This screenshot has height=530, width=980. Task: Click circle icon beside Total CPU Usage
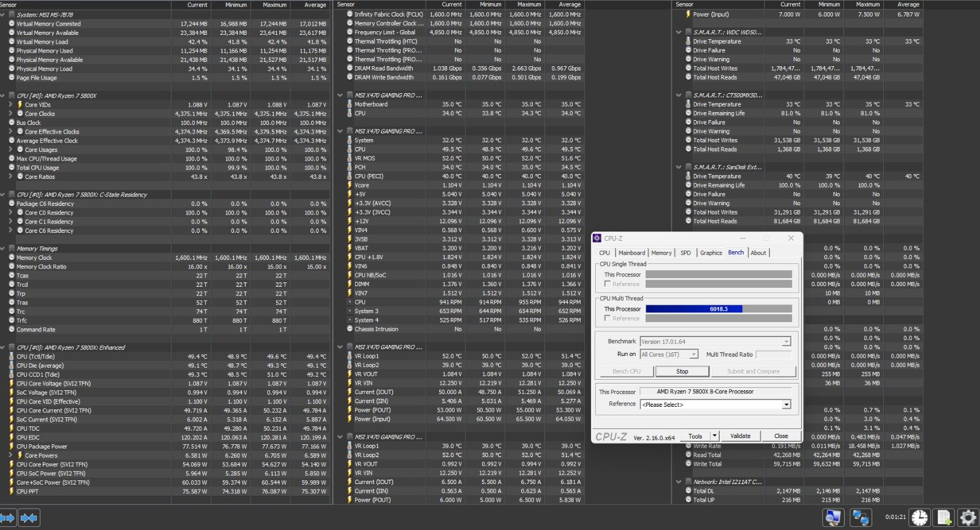tap(12, 167)
